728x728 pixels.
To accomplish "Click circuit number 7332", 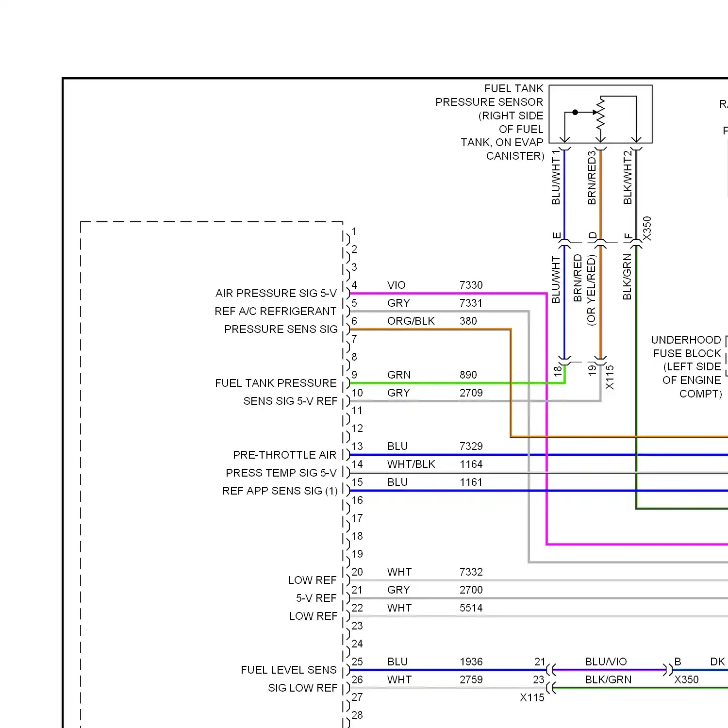I will click(x=471, y=572).
